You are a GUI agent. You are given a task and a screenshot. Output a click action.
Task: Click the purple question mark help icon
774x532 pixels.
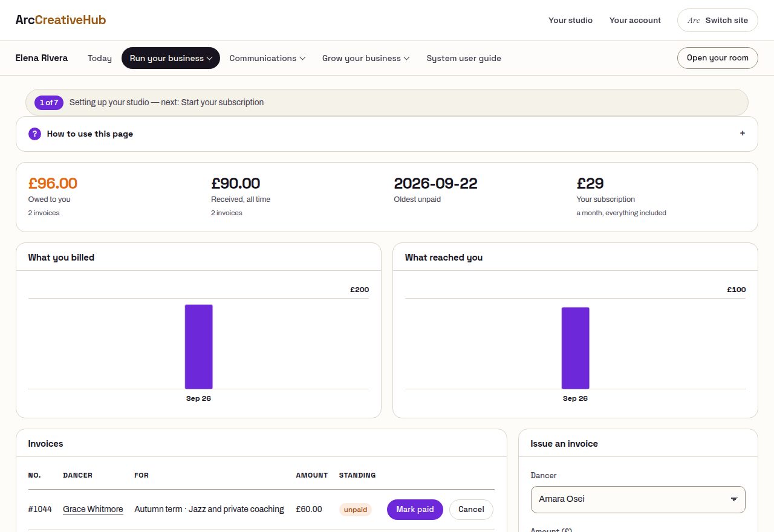coord(34,134)
